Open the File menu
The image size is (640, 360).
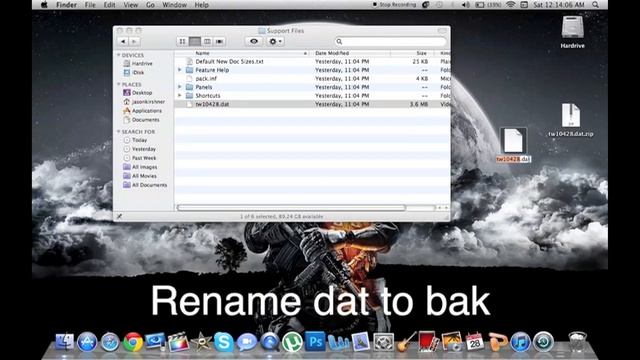pyautogui.click(x=90, y=5)
